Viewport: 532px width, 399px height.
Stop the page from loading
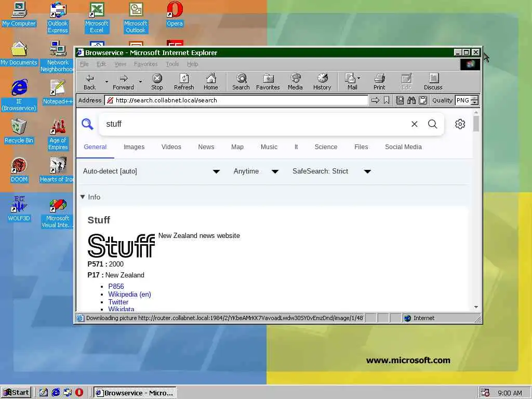point(157,82)
